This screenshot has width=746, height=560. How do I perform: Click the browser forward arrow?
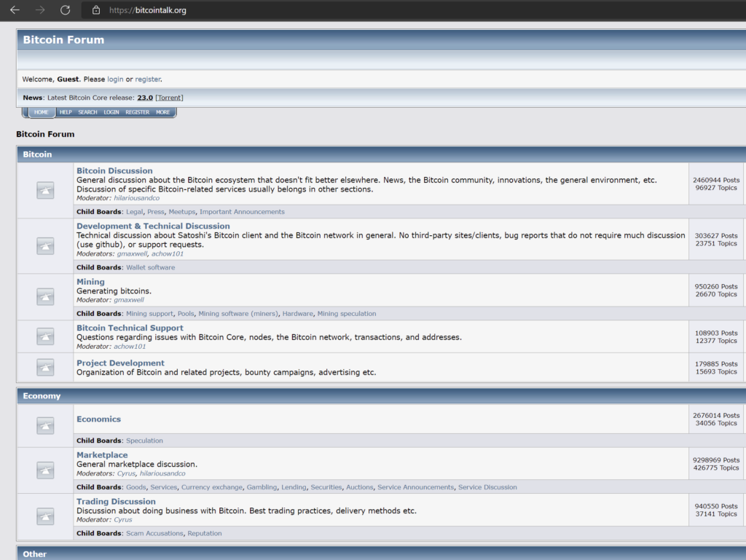click(x=40, y=10)
